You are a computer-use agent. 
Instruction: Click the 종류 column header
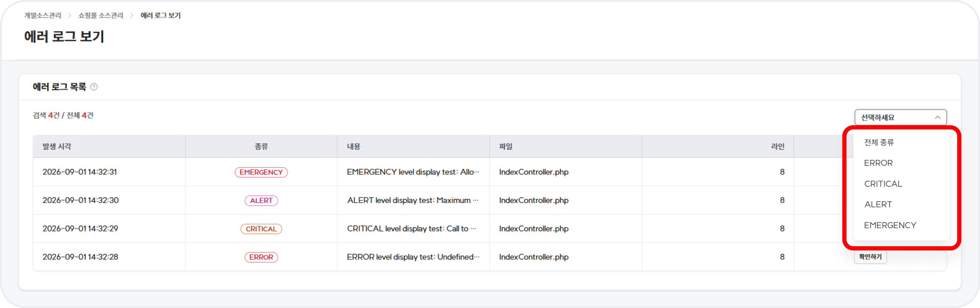click(x=261, y=146)
